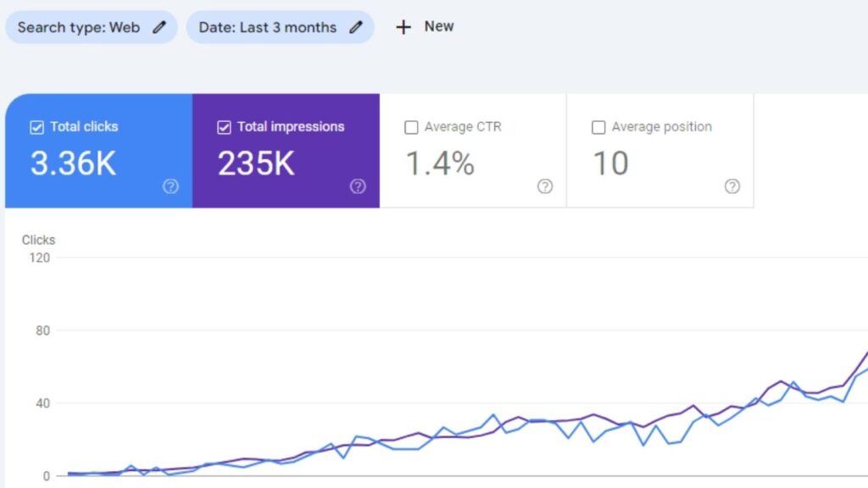Uncheck the Total clicks checkbox

tap(36, 127)
